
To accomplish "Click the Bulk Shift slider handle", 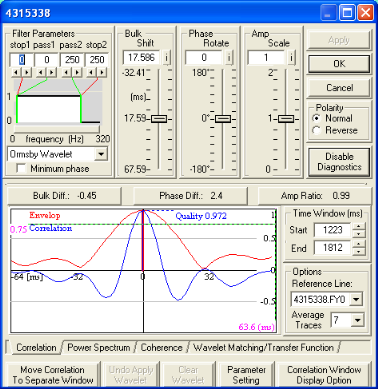I will point(159,119).
